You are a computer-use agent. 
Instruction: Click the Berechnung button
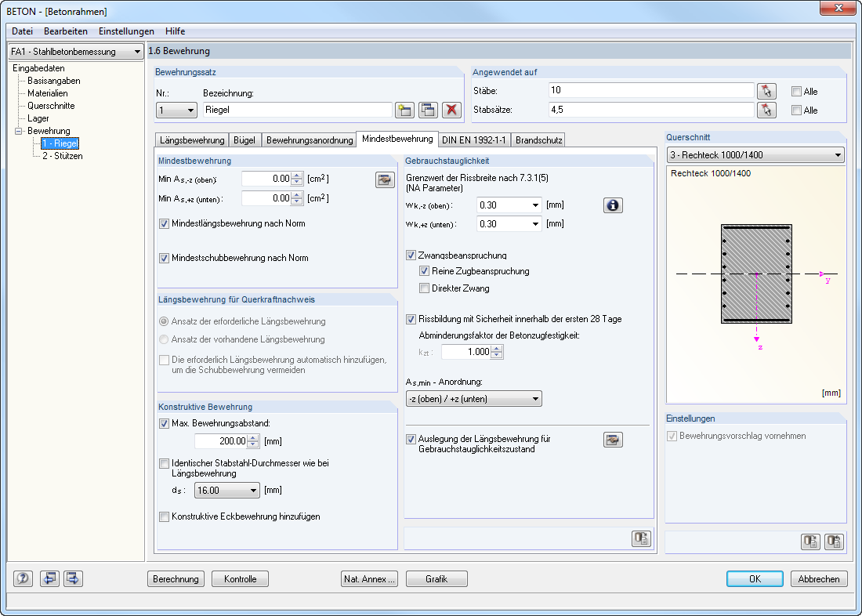click(176, 579)
